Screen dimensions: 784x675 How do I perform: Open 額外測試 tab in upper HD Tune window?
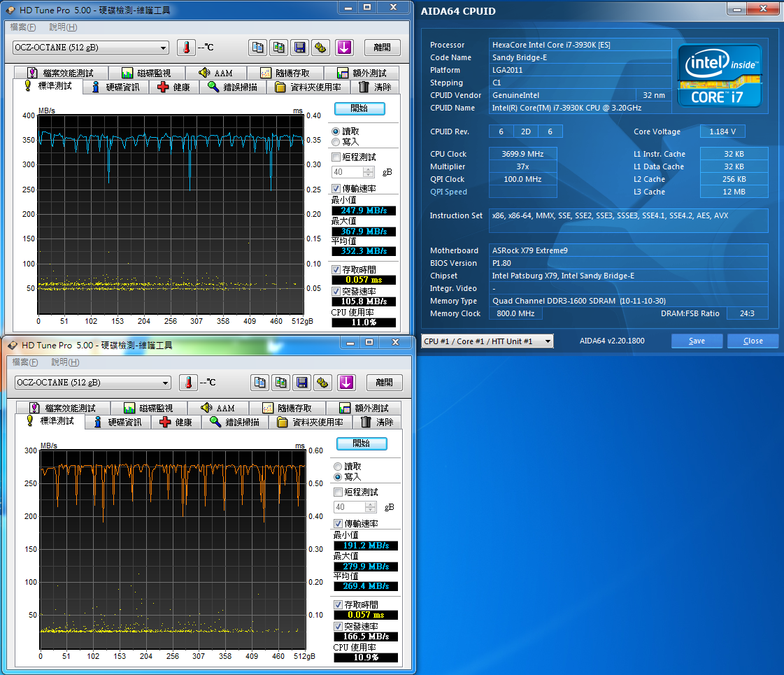coord(362,73)
